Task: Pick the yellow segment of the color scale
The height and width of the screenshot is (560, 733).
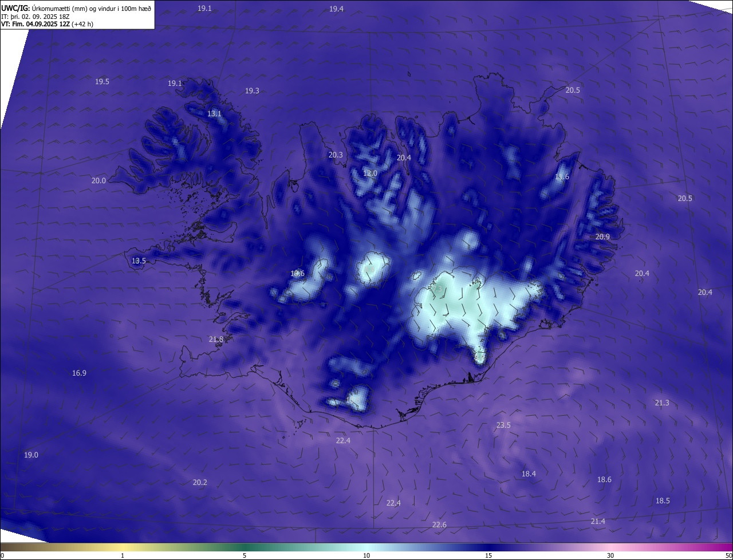Action: click(123, 547)
